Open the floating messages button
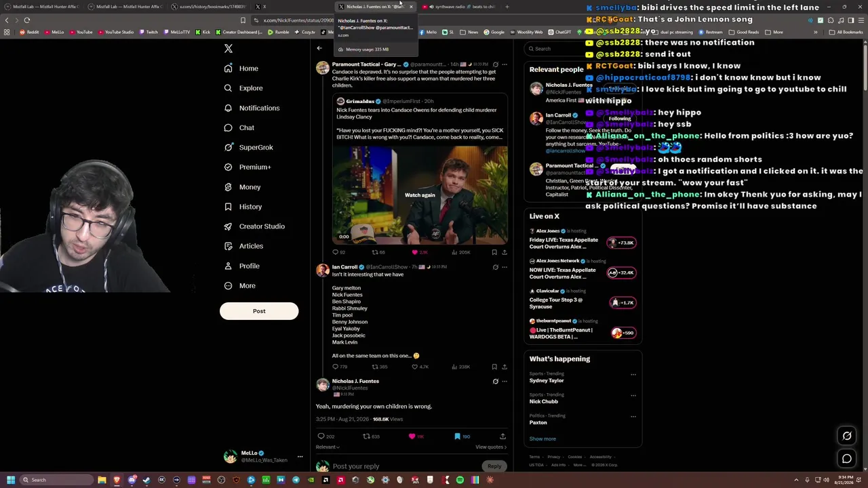 (847, 460)
